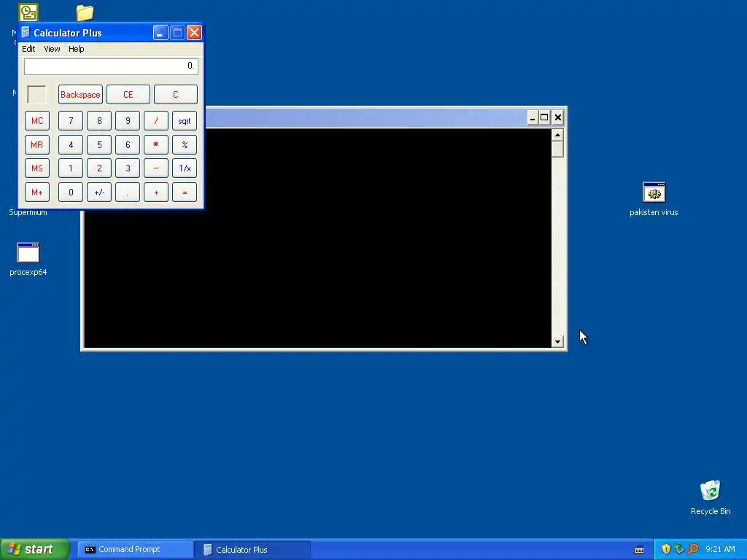Click digit 0 on calculator
The image size is (747, 560).
click(x=71, y=192)
